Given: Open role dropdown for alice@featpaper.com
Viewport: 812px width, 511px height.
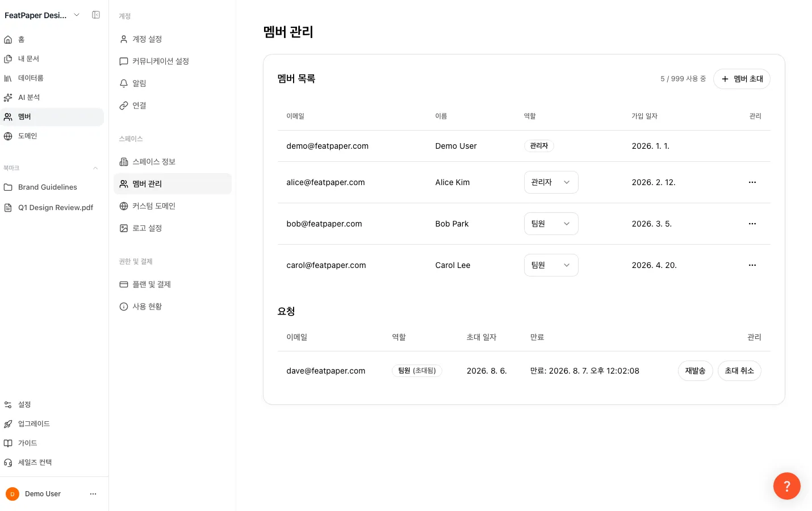Looking at the screenshot, I should point(551,182).
